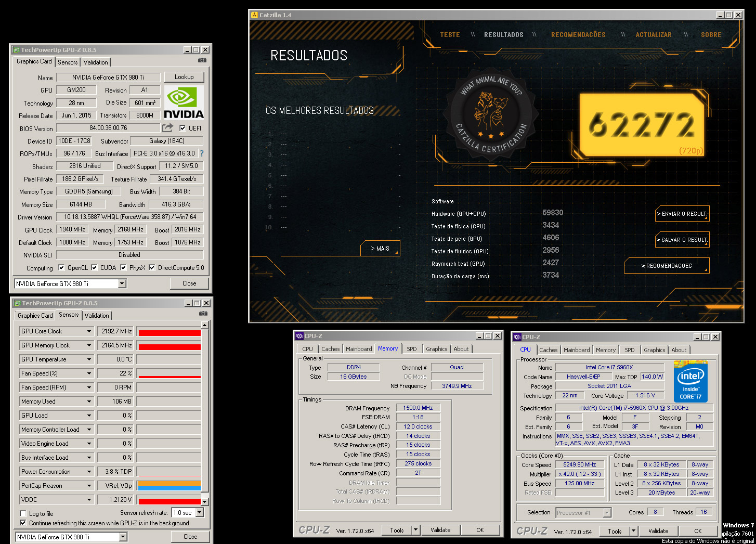Click Close button in top GPU-Z window
The image size is (756, 544).
click(x=189, y=283)
